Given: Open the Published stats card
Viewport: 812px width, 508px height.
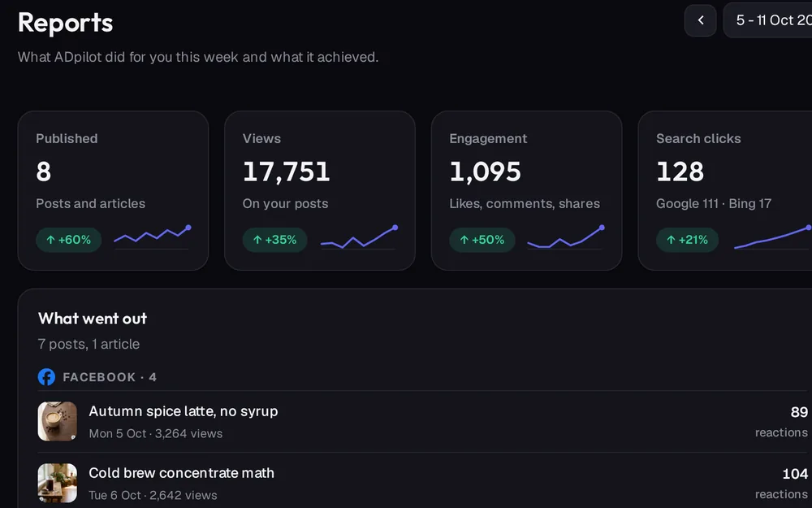Looking at the screenshot, I should [113, 191].
